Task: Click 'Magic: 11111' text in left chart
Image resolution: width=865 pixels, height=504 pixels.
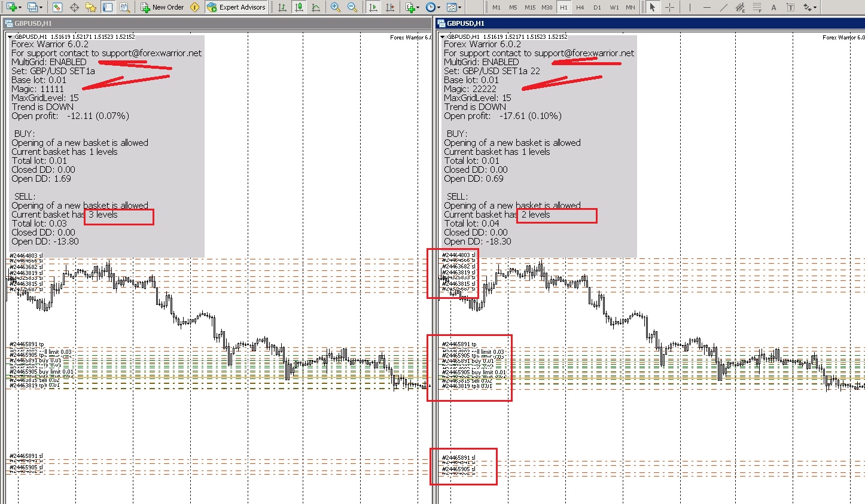Action: pyautogui.click(x=38, y=89)
